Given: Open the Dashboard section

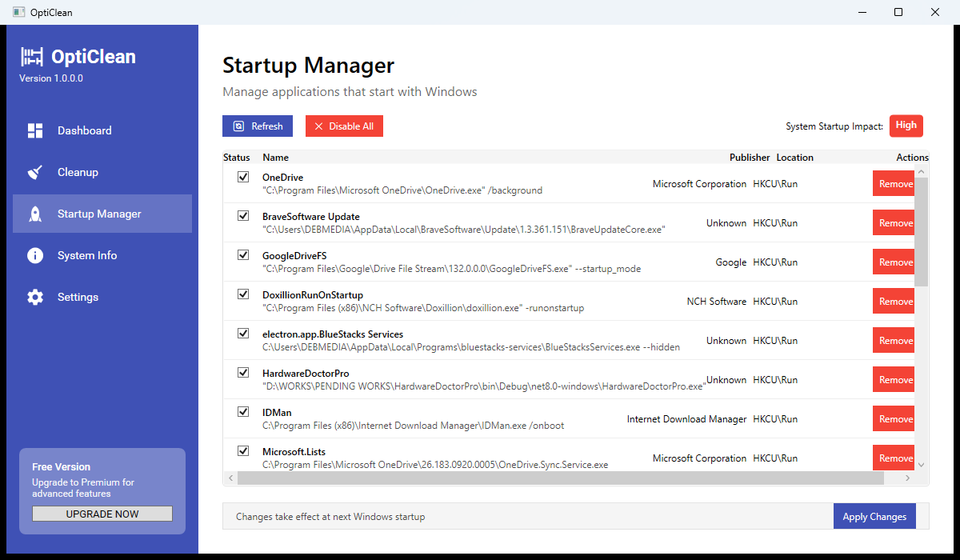Looking at the screenshot, I should click(x=102, y=130).
